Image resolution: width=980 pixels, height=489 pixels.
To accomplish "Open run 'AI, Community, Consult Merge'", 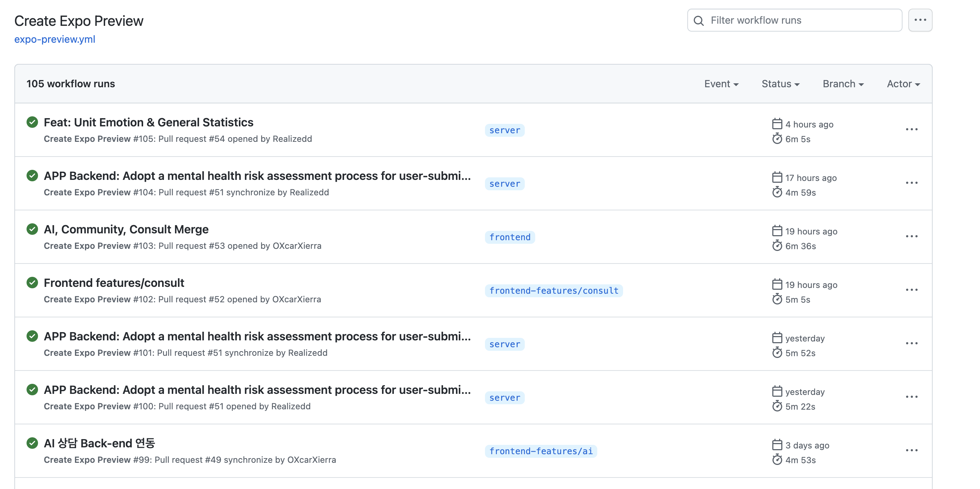I will tap(126, 229).
